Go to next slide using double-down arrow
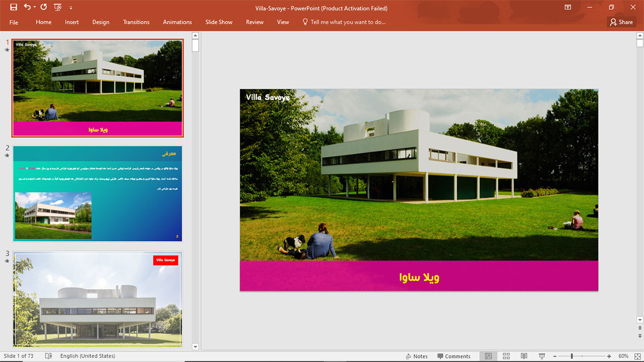 tap(640, 336)
